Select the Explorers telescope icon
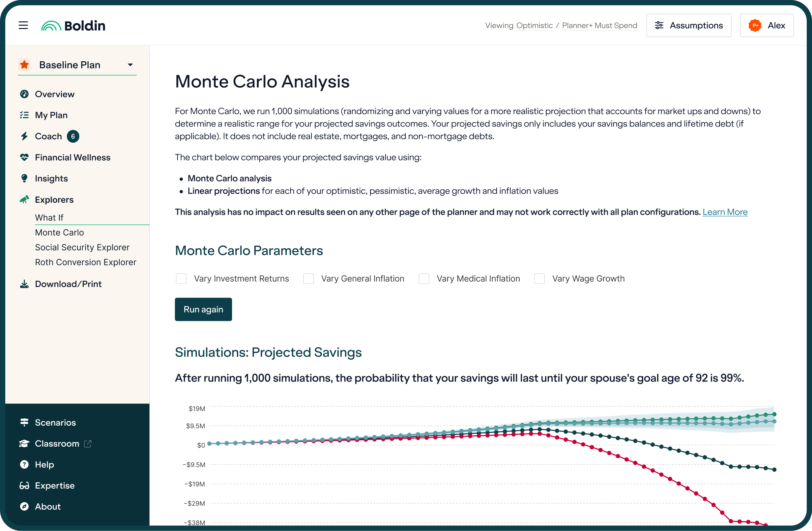Viewport: 812px width, 531px height. (24, 200)
